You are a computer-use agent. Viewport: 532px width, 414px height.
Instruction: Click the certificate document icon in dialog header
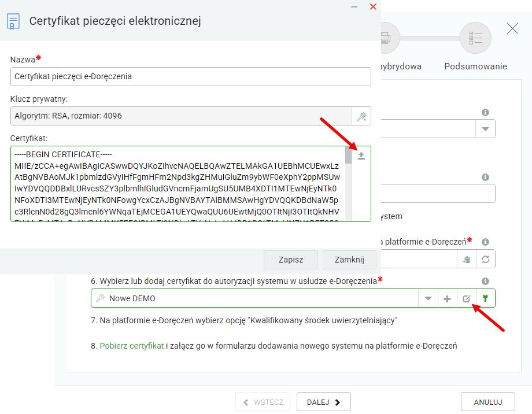point(13,21)
